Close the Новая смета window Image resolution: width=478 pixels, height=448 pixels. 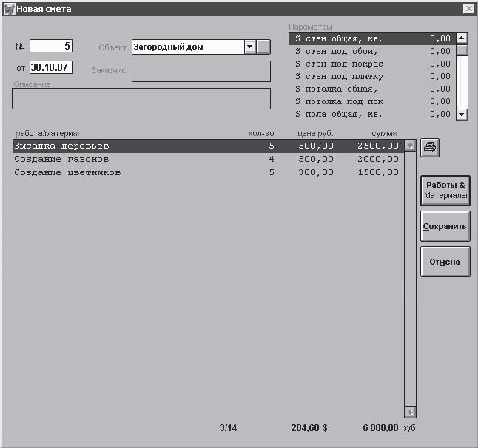(x=468, y=8)
